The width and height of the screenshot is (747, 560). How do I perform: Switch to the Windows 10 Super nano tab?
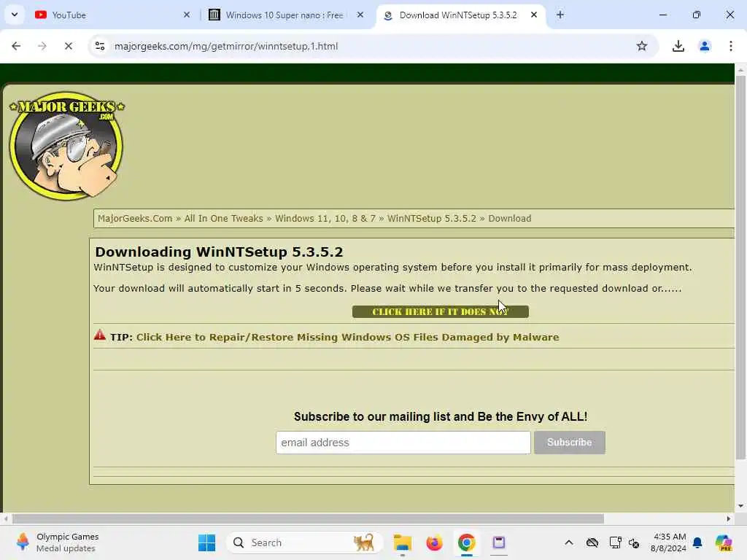286,15
